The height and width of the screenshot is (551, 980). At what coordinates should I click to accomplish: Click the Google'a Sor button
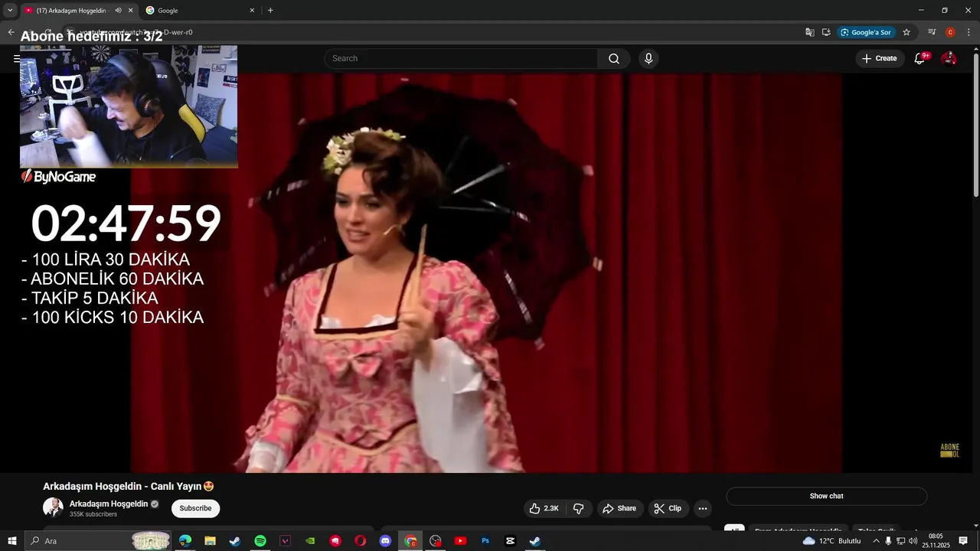(x=867, y=32)
